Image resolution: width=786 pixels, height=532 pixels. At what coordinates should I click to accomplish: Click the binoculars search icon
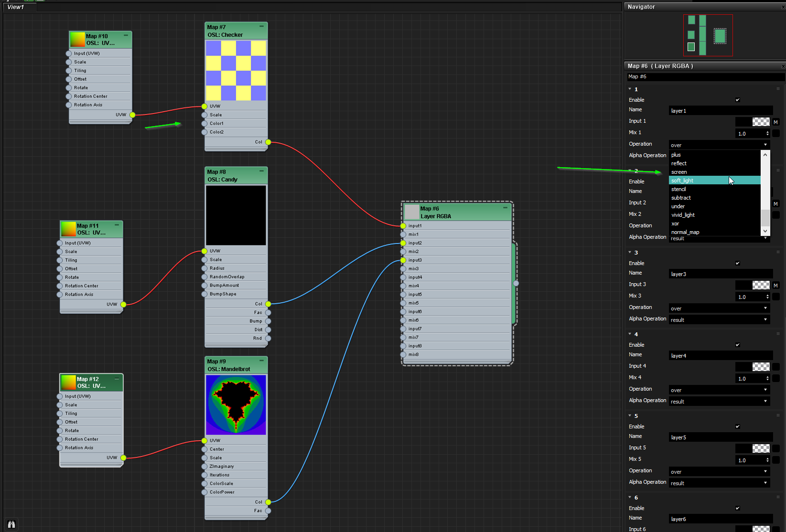click(11, 524)
